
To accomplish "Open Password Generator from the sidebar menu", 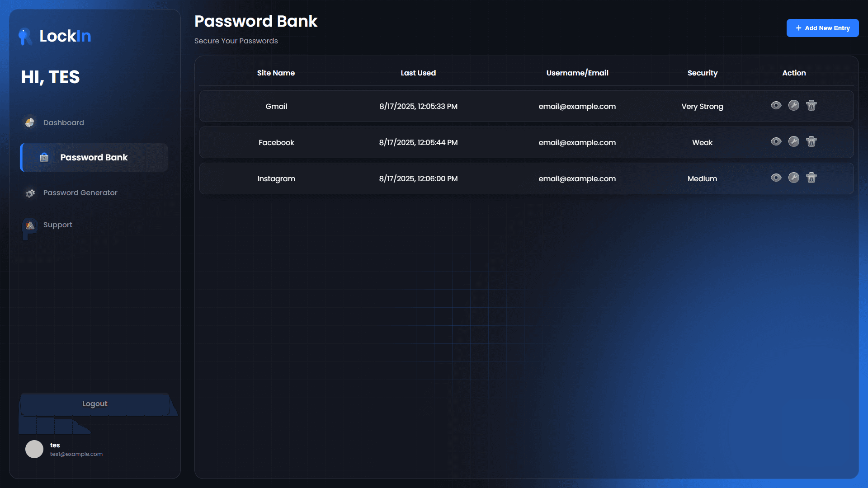I will click(80, 193).
